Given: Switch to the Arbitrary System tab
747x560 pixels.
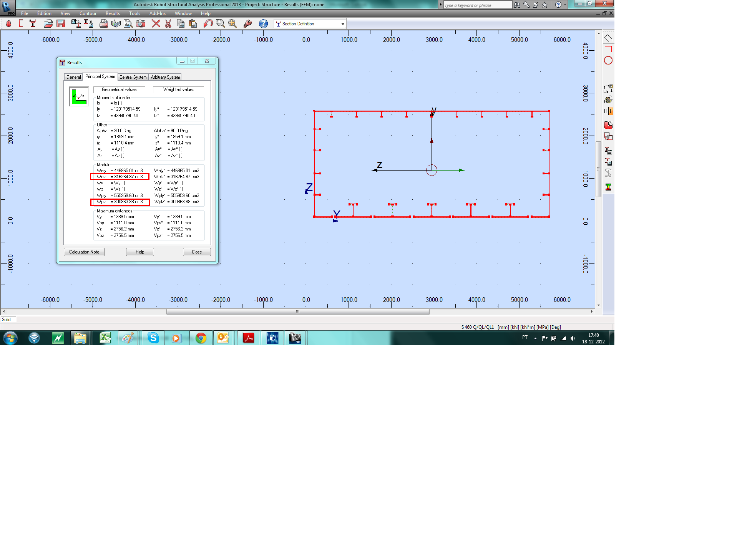Looking at the screenshot, I should [165, 77].
